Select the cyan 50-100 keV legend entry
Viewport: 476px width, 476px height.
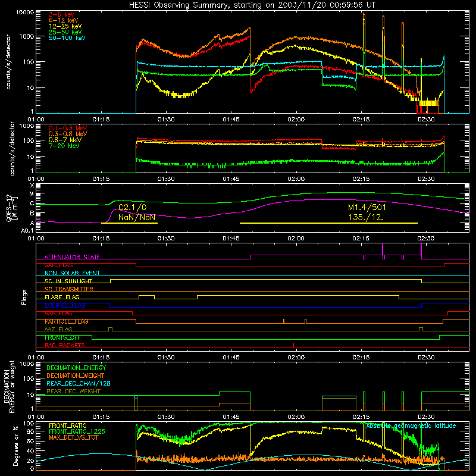[67, 38]
